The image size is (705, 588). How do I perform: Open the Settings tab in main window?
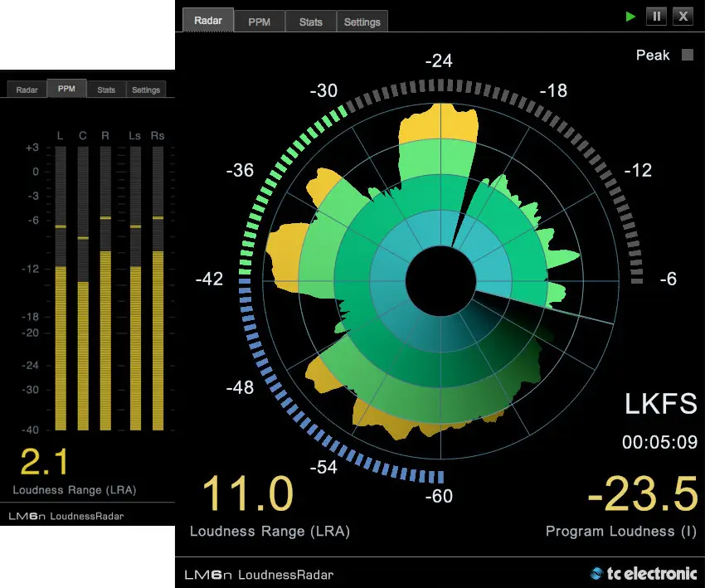click(362, 22)
